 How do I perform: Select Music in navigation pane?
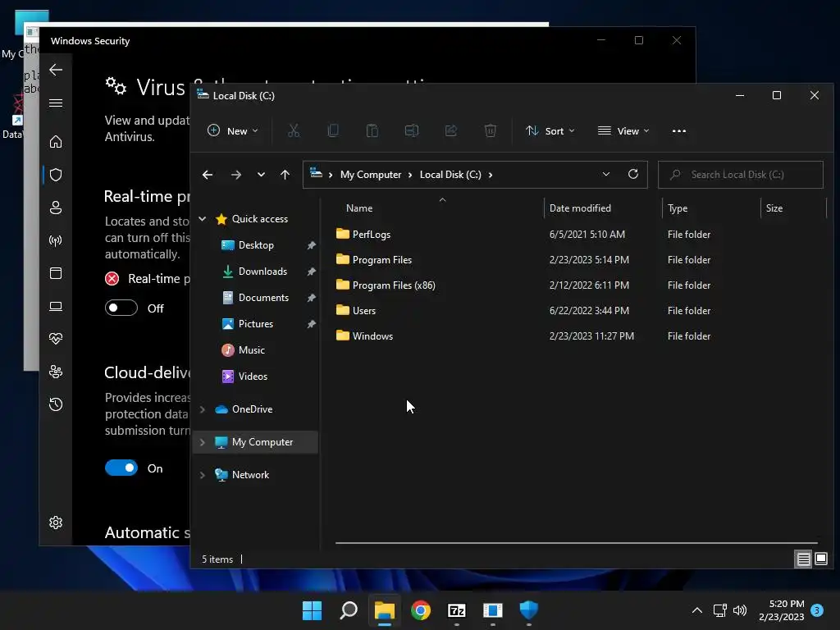click(x=251, y=349)
